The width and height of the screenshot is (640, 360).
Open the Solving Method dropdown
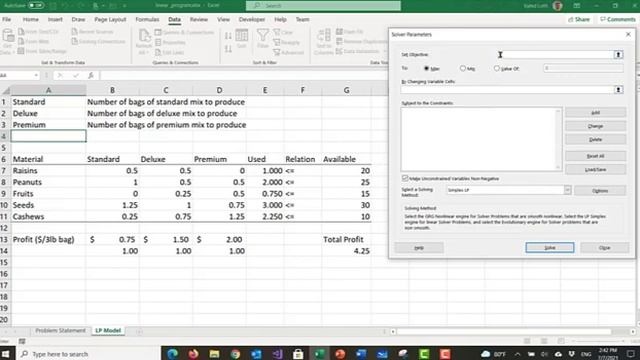click(x=567, y=190)
